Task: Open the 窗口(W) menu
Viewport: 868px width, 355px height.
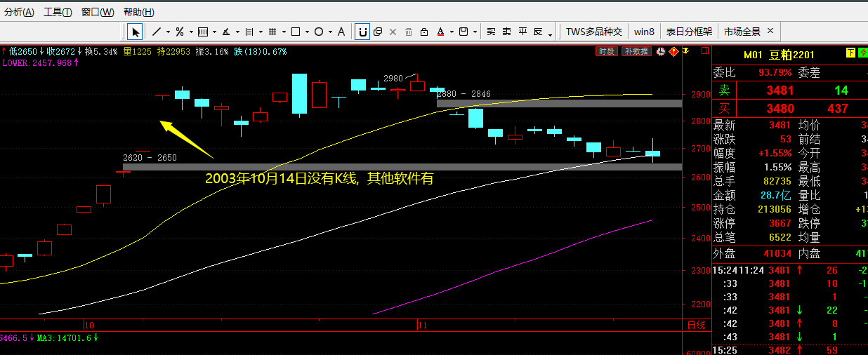Action: point(98,12)
